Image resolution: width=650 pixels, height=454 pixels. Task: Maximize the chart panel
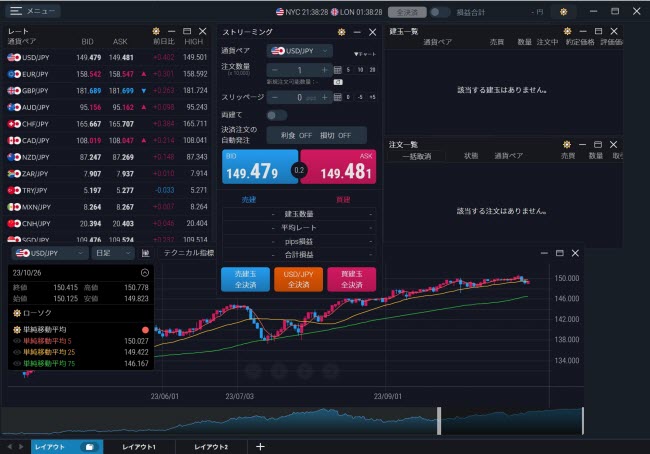pos(560,253)
